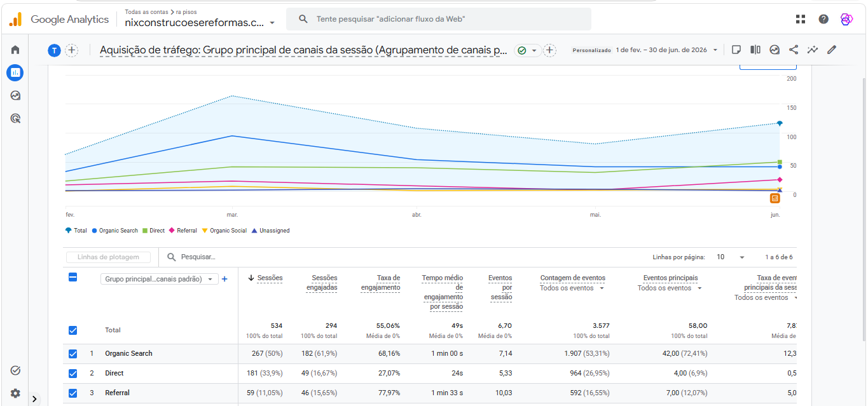Open the Help question mark icon

[x=823, y=19]
